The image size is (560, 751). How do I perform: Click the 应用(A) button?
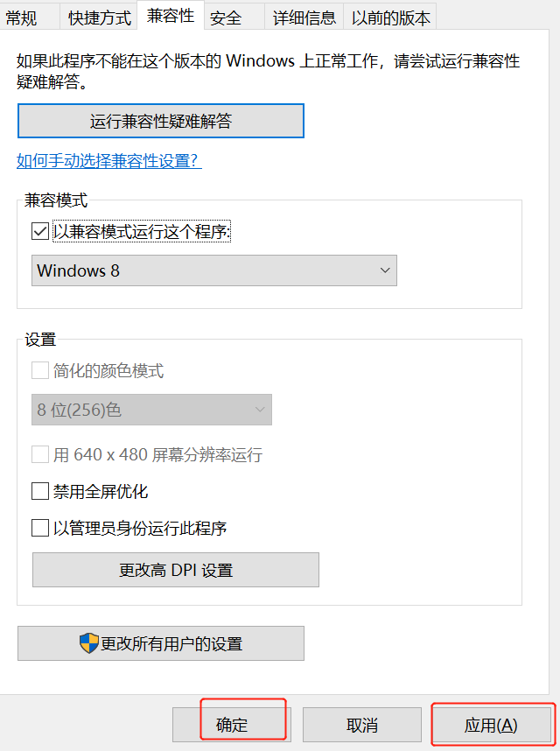tap(491, 725)
